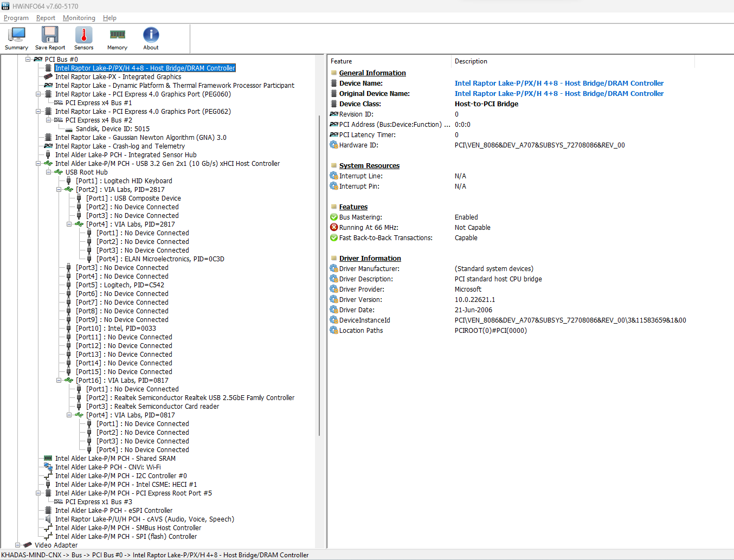Click the Original Device Name link value
This screenshot has height=560, width=734.
point(559,94)
